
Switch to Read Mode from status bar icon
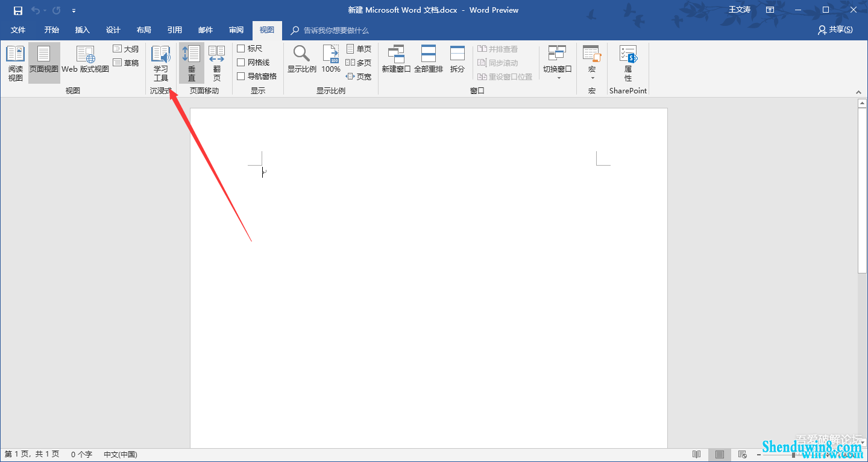[x=696, y=455]
